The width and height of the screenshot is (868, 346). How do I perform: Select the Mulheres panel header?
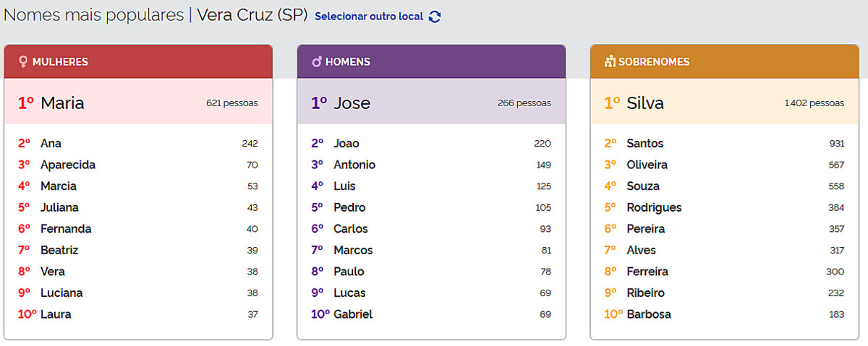click(138, 62)
